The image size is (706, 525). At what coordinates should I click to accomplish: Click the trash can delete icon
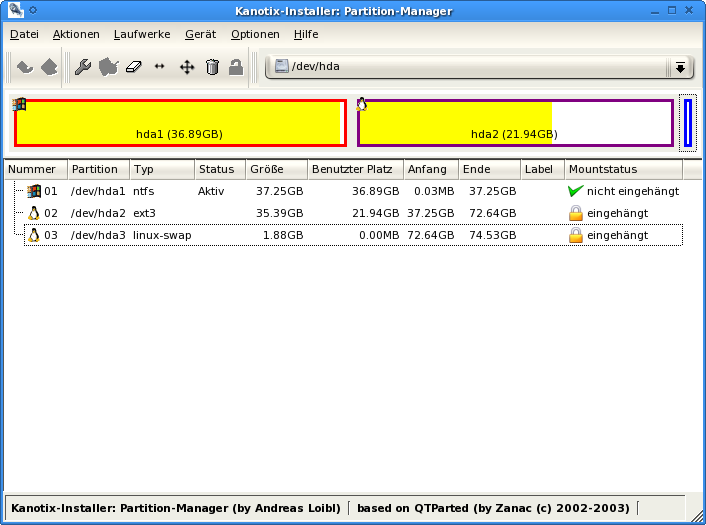212,67
